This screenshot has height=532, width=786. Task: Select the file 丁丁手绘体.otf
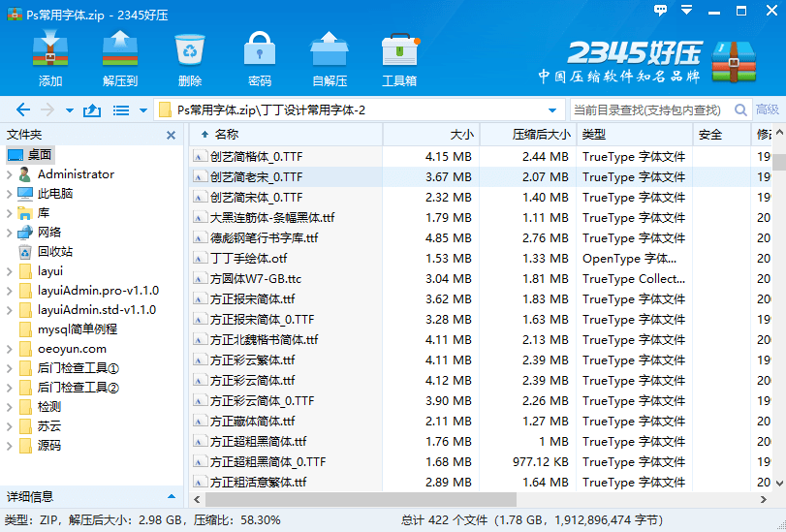click(x=248, y=259)
